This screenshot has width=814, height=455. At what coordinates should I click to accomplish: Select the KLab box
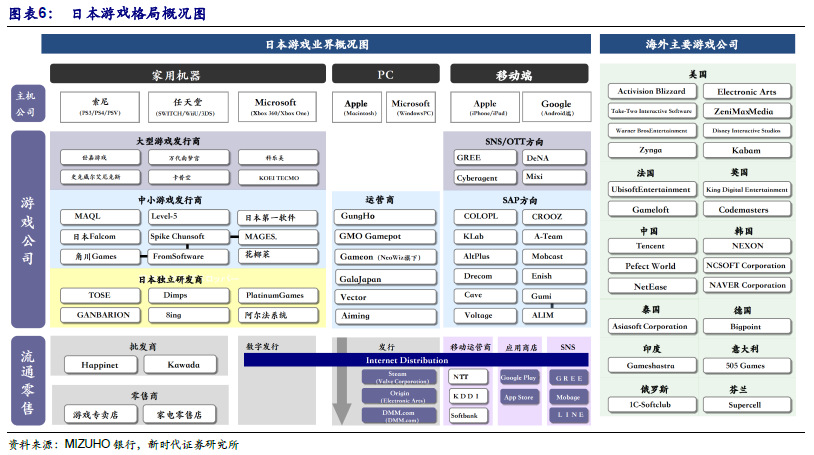click(x=485, y=237)
